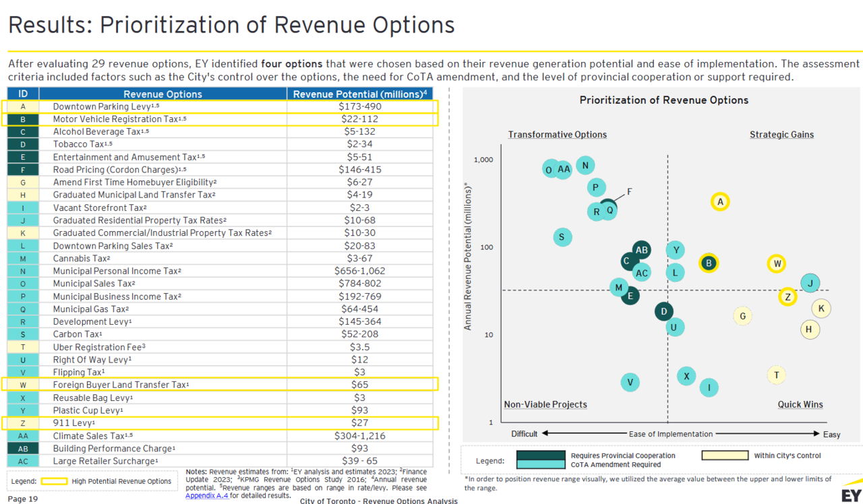Click the pale yellow bubble T in the chart
863x504 pixels.
[x=777, y=375]
